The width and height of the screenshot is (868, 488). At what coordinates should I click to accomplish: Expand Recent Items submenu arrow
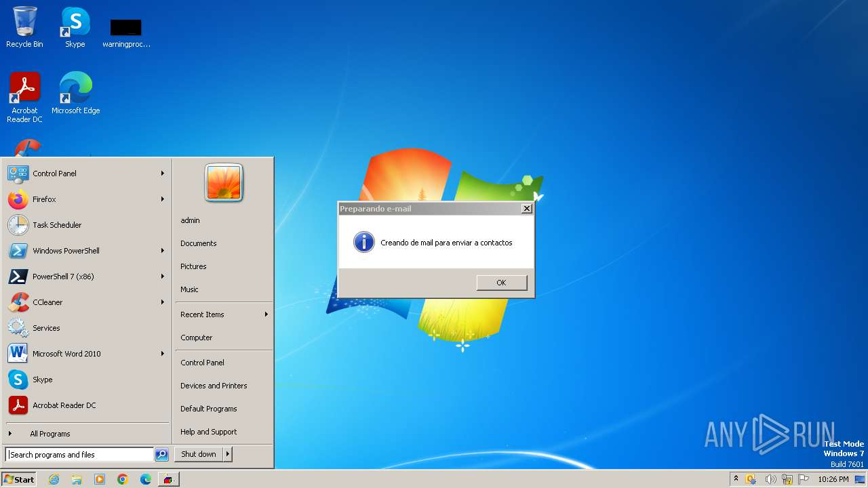266,314
